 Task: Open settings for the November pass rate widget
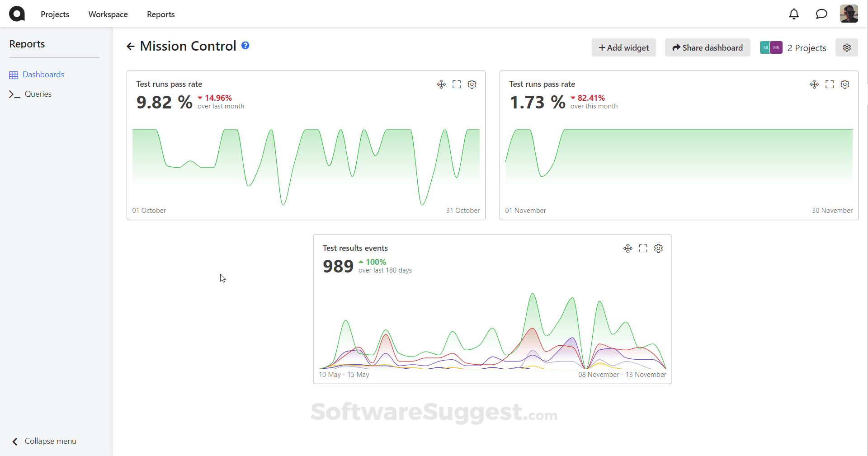(845, 85)
